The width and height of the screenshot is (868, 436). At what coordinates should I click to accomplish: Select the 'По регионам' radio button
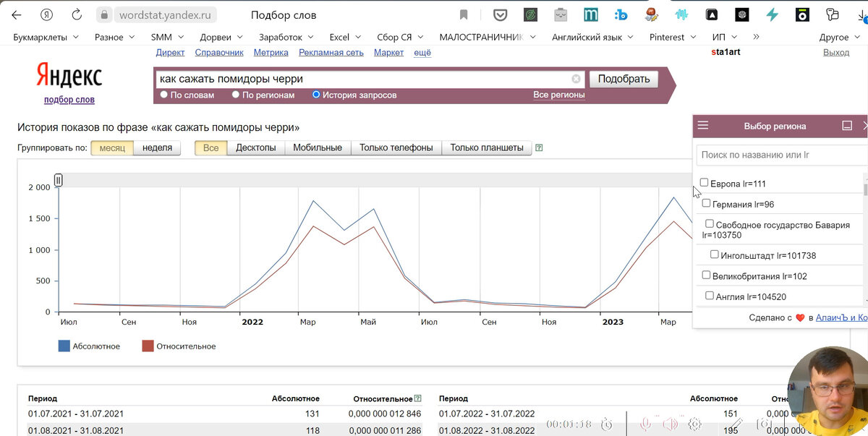click(x=236, y=95)
